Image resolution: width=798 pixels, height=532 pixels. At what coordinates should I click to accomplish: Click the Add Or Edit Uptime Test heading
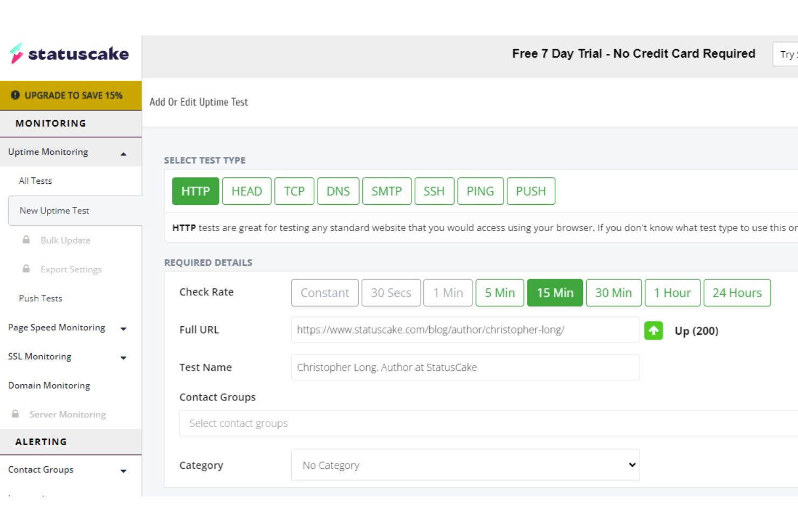[199, 102]
